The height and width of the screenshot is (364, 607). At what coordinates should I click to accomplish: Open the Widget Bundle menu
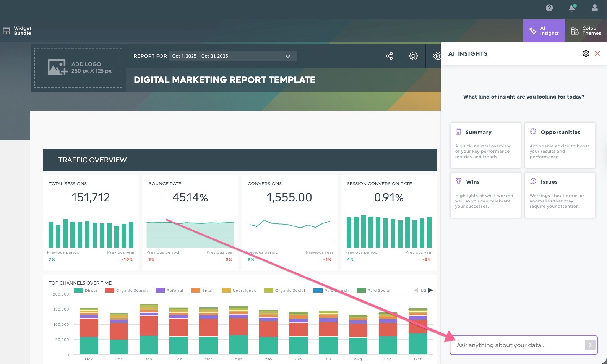pos(17,31)
